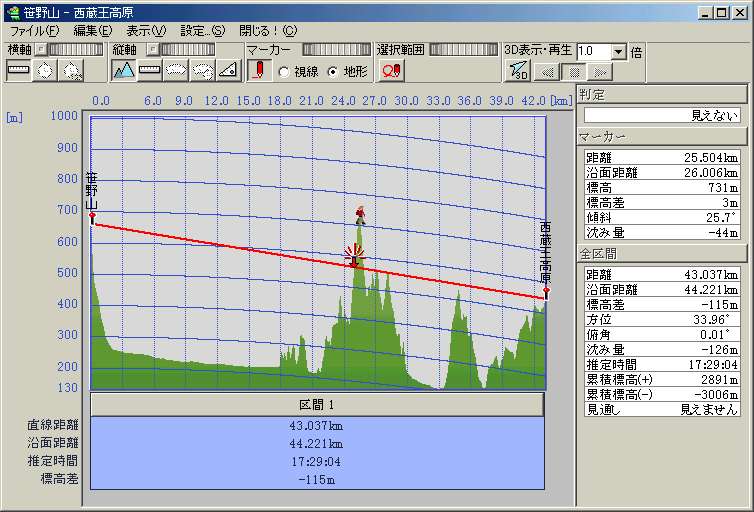
Task: Click the slope triangle icon in vertical axis
Action: [x=228, y=70]
